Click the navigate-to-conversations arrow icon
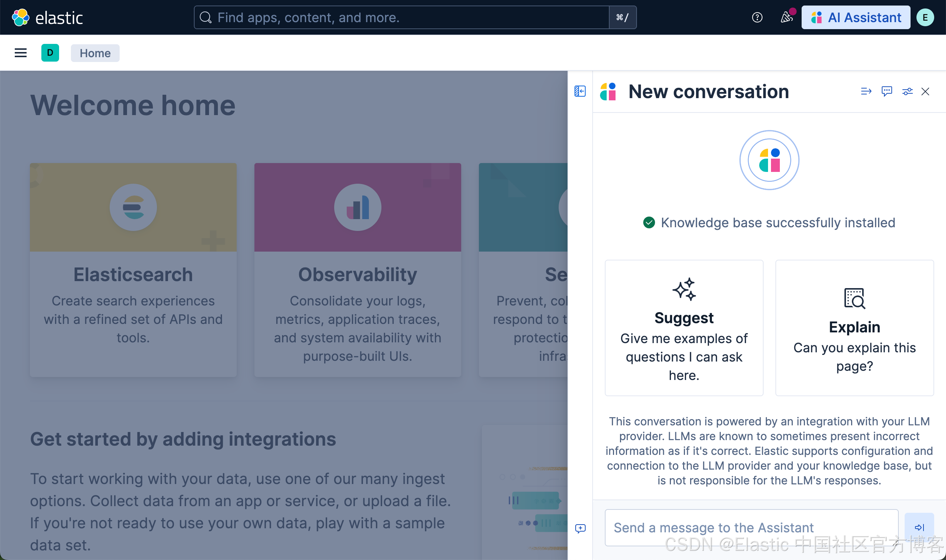 click(x=866, y=91)
